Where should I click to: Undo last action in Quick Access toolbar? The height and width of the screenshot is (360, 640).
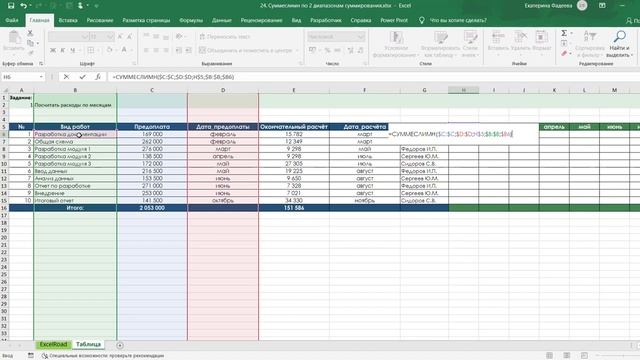(24, 6)
